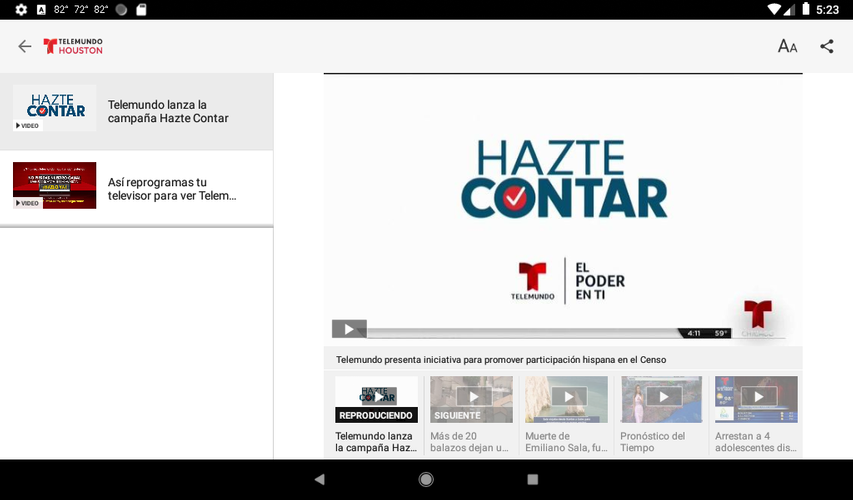
Task: Tap the Android recent apps button
Action: (x=533, y=479)
